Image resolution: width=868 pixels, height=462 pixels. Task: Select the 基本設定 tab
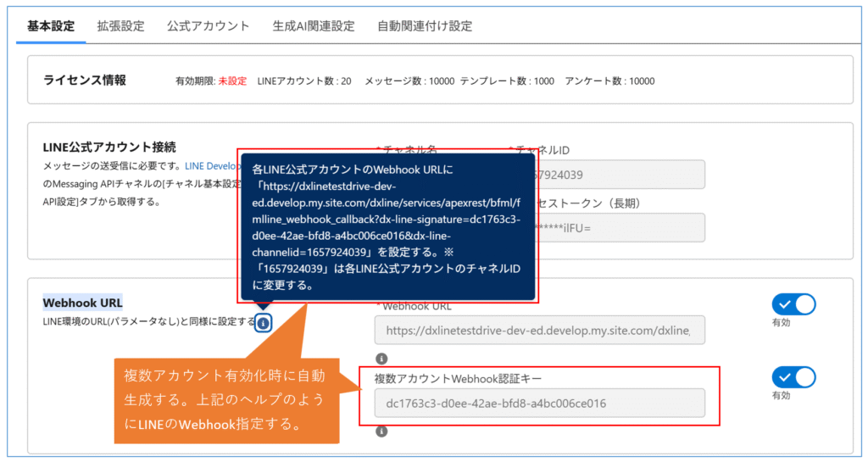coord(51,26)
